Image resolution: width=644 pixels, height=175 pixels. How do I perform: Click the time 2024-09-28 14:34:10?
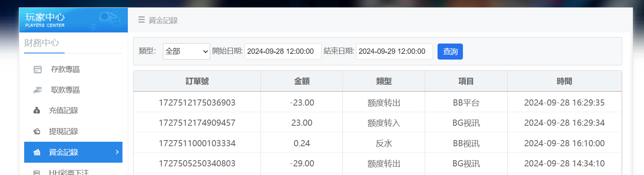coord(565,163)
